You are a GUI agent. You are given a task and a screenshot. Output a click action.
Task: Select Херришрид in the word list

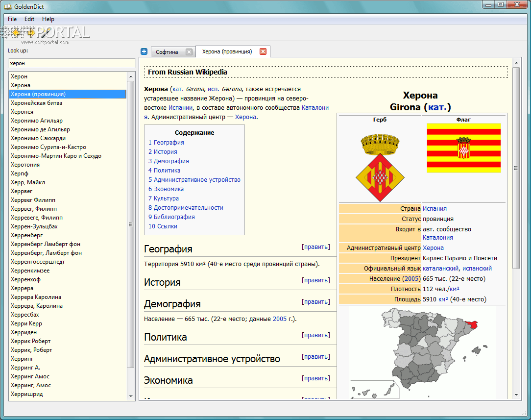click(x=68, y=394)
